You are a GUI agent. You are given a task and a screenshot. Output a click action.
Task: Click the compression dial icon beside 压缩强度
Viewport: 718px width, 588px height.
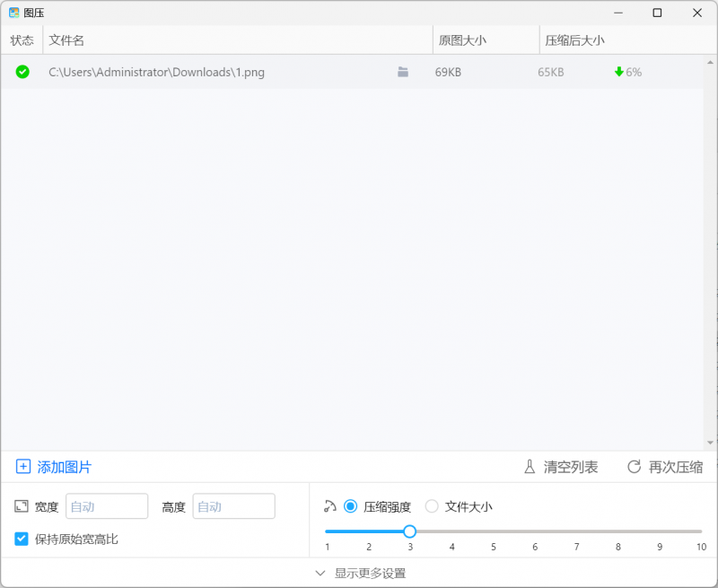pos(329,505)
